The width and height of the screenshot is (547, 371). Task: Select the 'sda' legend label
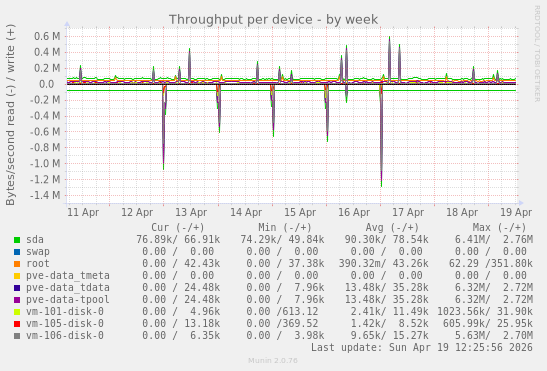tap(35, 240)
